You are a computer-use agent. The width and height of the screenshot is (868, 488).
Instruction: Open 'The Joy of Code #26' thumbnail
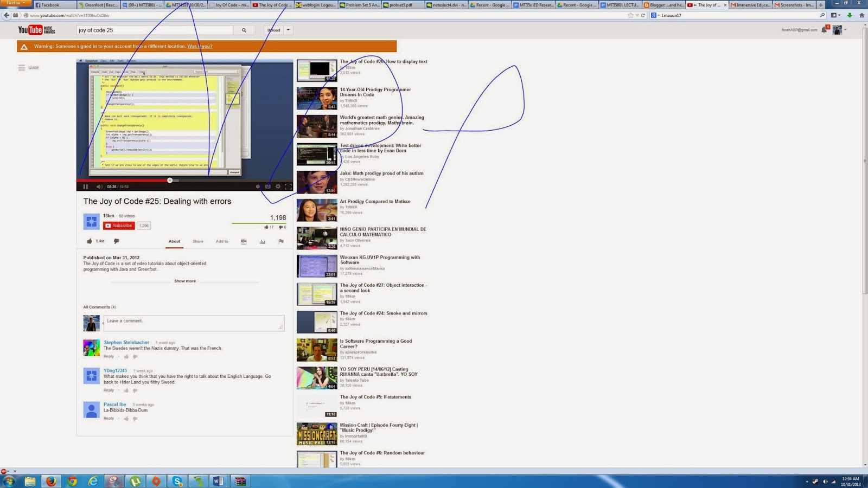[317, 70]
